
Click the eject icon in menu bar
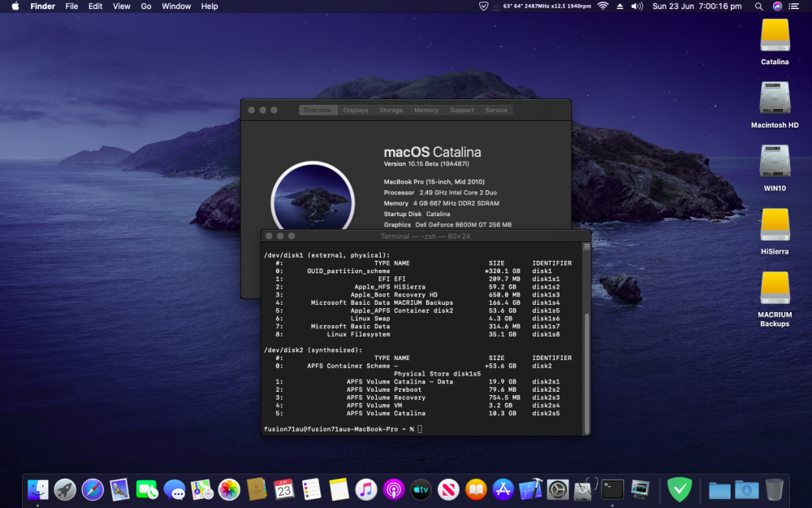pyautogui.click(x=620, y=7)
